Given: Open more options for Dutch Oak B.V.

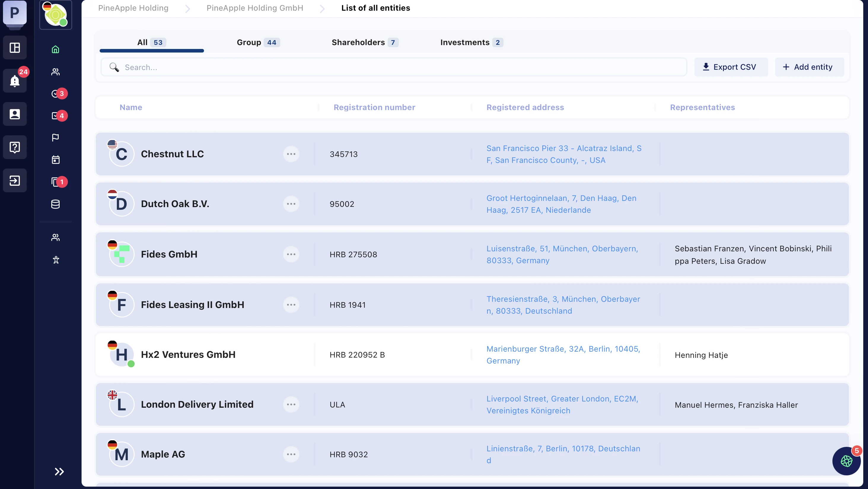Looking at the screenshot, I should tap(291, 204).
